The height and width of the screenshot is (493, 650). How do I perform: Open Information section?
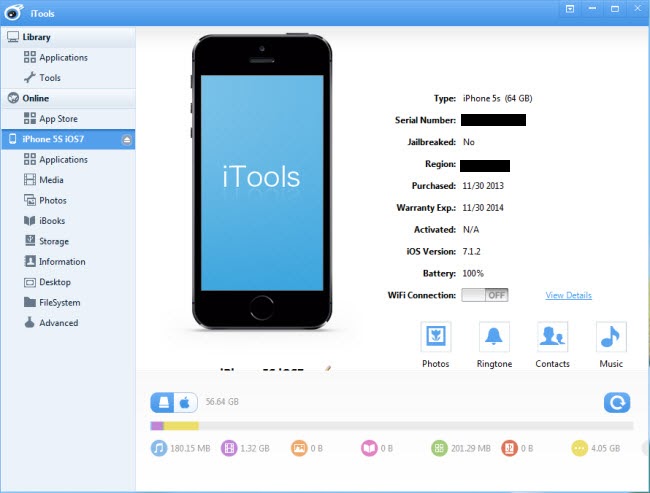click(x=55, y=262)
